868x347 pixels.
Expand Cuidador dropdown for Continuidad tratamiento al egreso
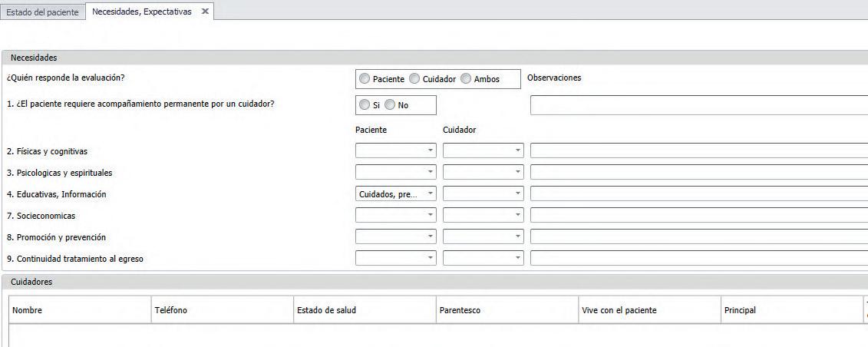[518, 259]
